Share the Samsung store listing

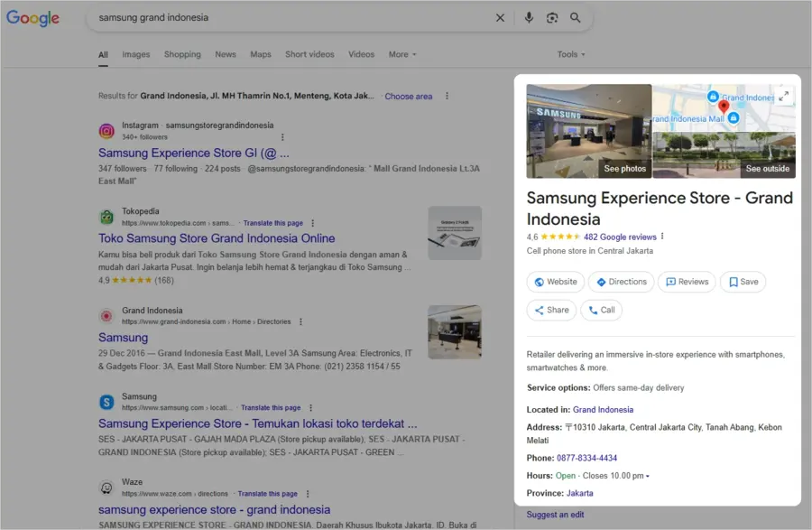click(551, 311)
